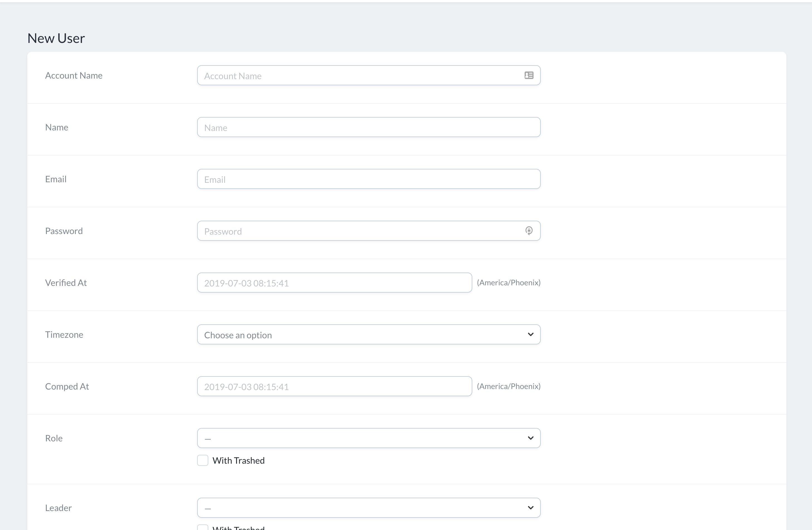The width and height of the screenshot is (812, 530).
Task: Click the Leader dropdown chevron
Action: pyautogui.click(x=530, y=507)
